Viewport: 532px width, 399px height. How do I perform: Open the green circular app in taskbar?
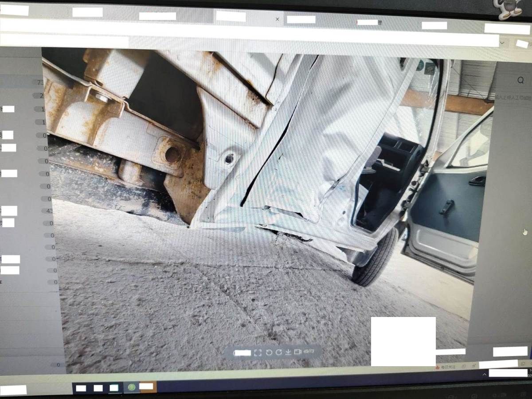(131, 387)
